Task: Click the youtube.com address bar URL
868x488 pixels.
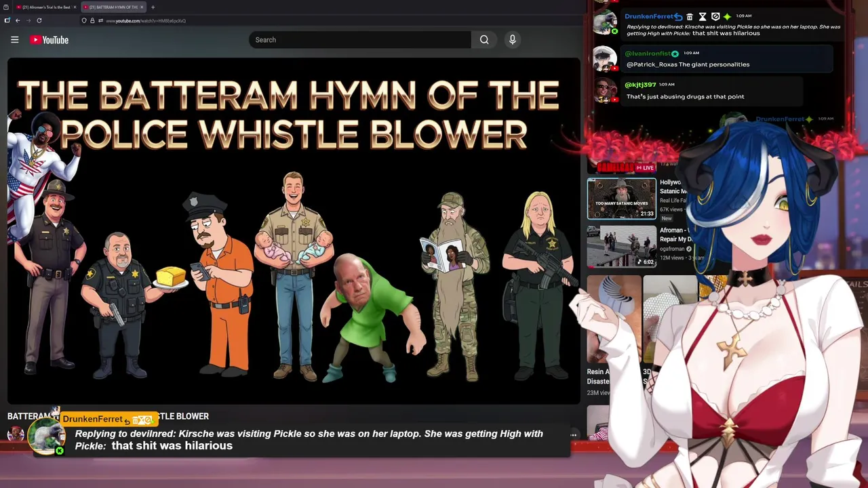Action: coord(146,20)
